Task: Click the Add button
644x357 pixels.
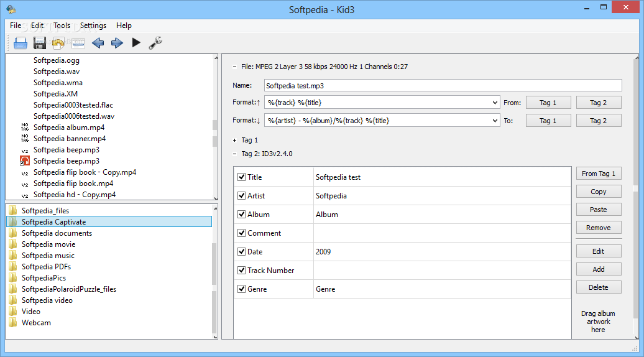Action: (599, 269)
